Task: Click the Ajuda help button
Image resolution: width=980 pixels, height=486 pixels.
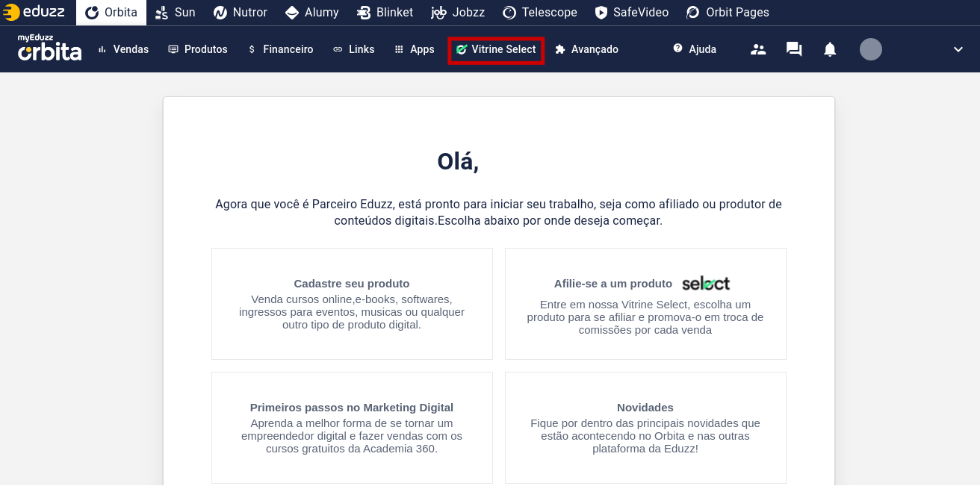Action: click(695, 49)
